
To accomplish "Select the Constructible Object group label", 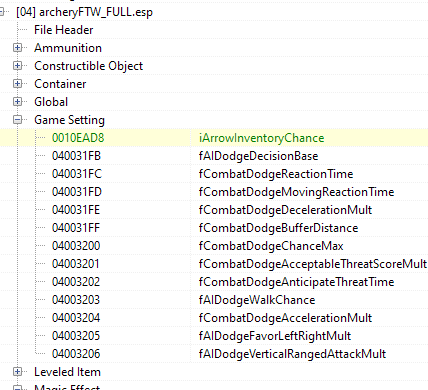I will (x=88, y=66).
